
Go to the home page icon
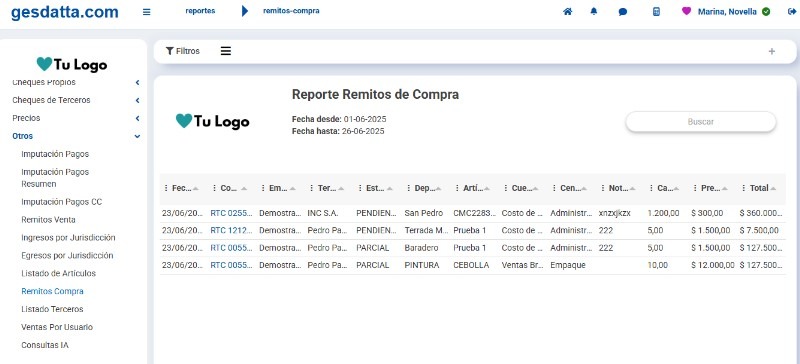pyautogui.click(x=567, y=11)
